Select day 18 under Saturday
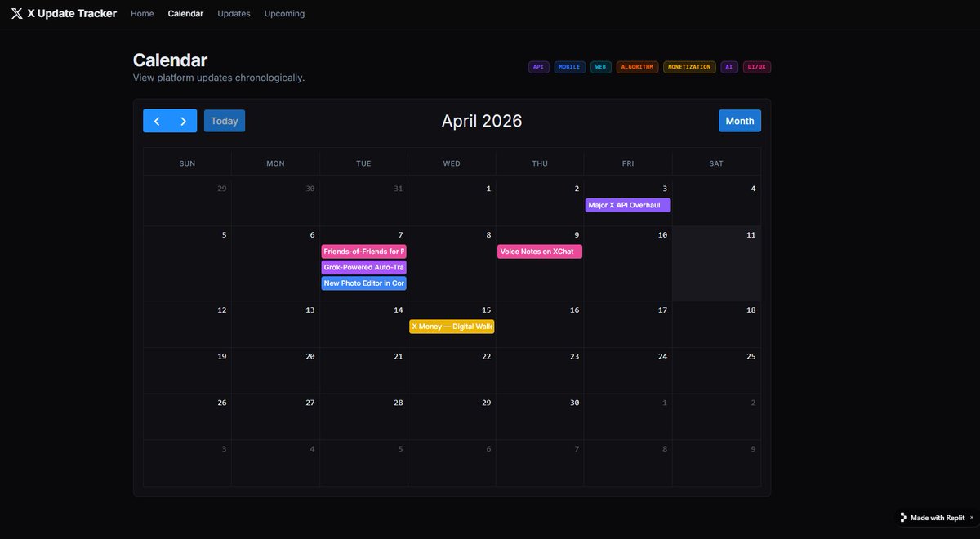Image resolution: width=980 pixels, height=539 pixels. 751,310
